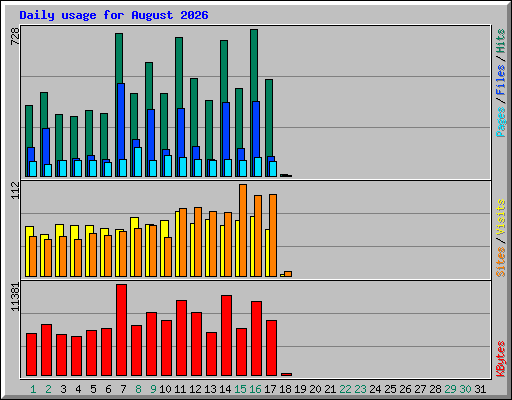
Task: Click day label 8 on the x-axis
Action: 138,389
